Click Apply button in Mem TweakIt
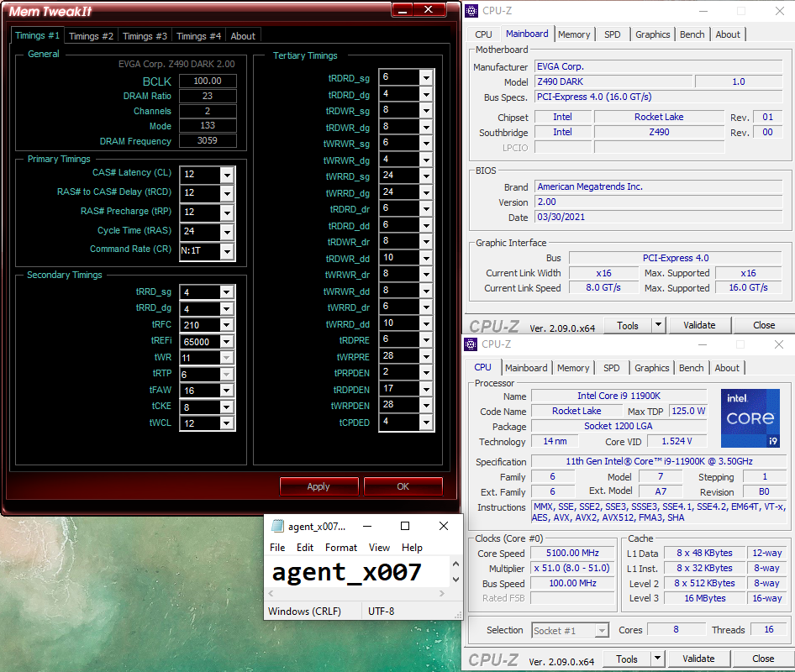The width and height of the screenshot is (795, 672). tap(319, 486)
